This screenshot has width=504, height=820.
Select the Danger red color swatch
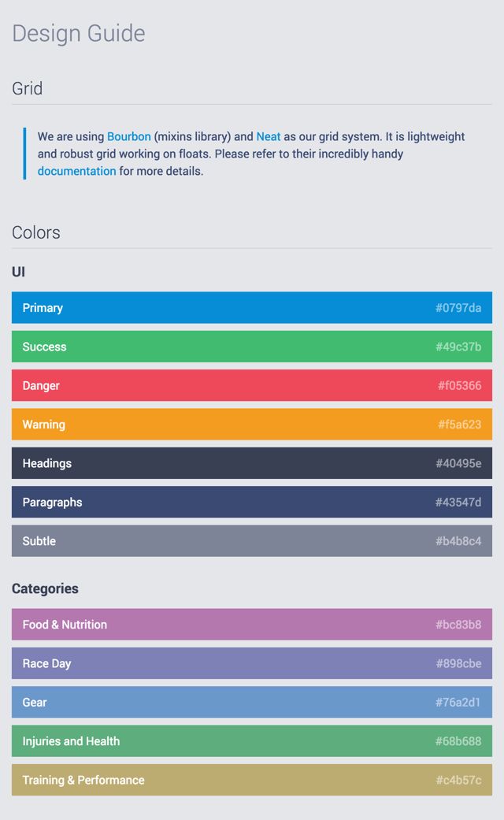pyautogui.click(x=252, y=385)
